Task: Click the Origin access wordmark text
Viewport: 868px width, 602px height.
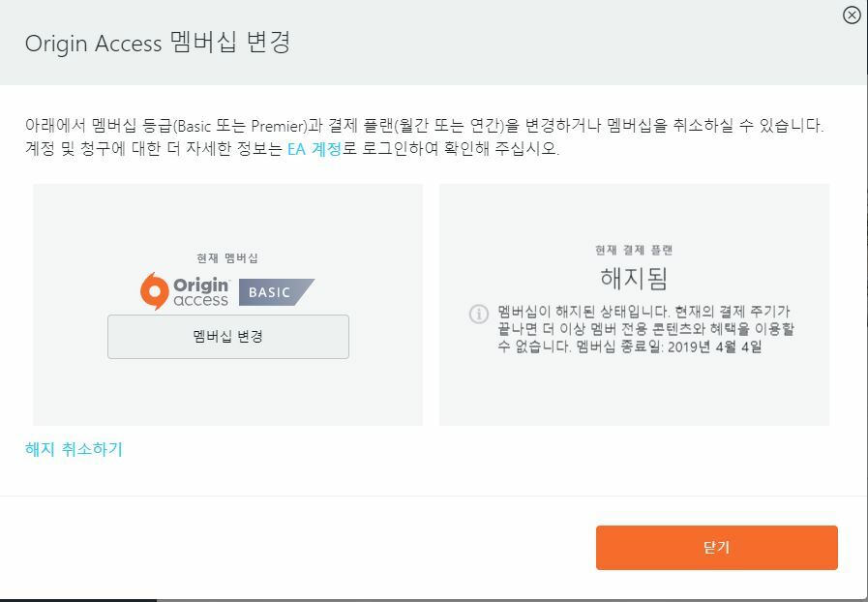Action: (x=201, y=292)
